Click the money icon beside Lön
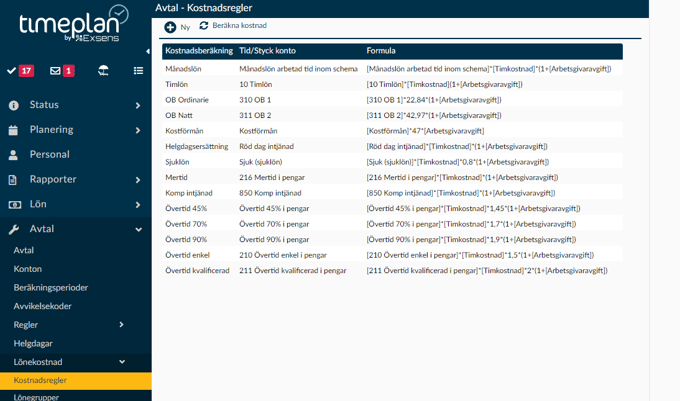This screenshot has height=401, width=680. pos(15,205)
